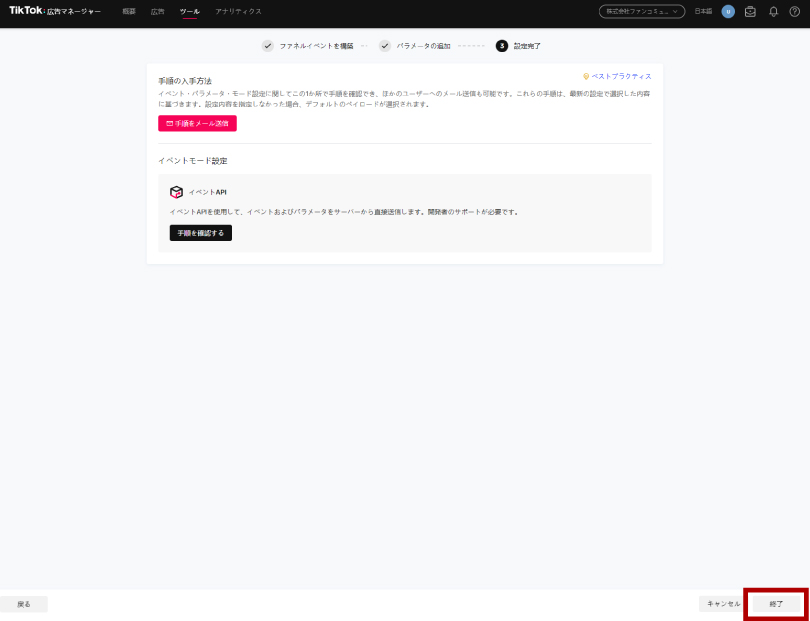Image resolution: width=810 pixels, height=621 pixels.
Task: Click the TikTok 広告マネージャー logo
Action: tap(55, 11)
